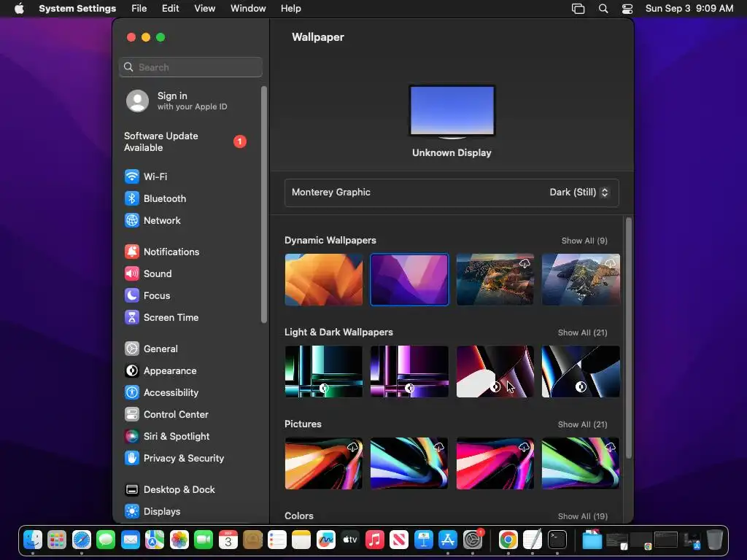The height and width of the screenshot is (560, 747).
Task: Select the purple Monterey dynamic wallpaper
Action: 409,279
